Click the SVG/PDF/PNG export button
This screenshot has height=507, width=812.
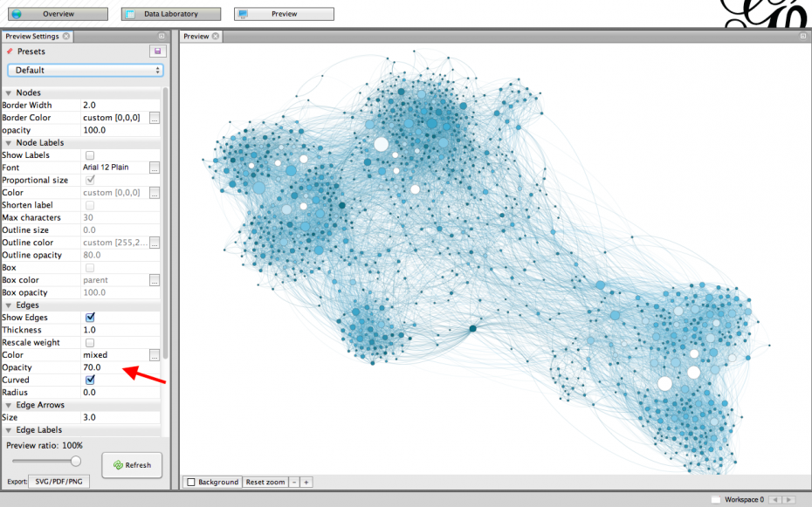59,482
